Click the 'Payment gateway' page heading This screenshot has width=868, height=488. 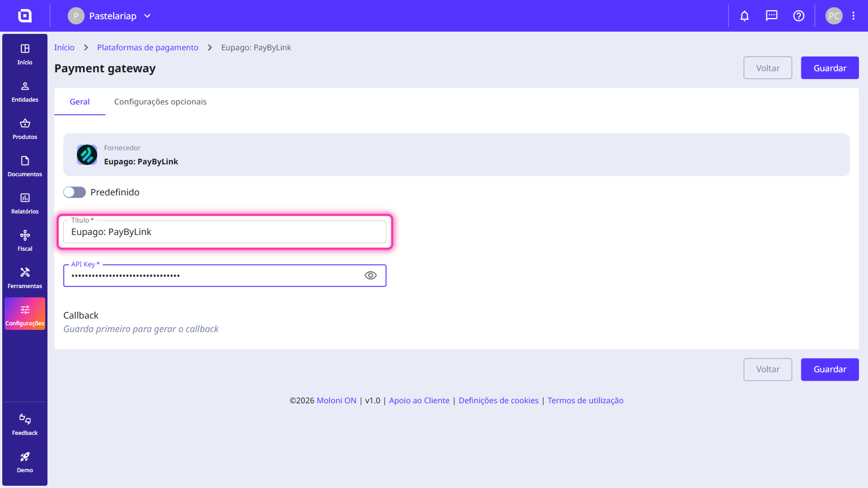tap(105, 68)
